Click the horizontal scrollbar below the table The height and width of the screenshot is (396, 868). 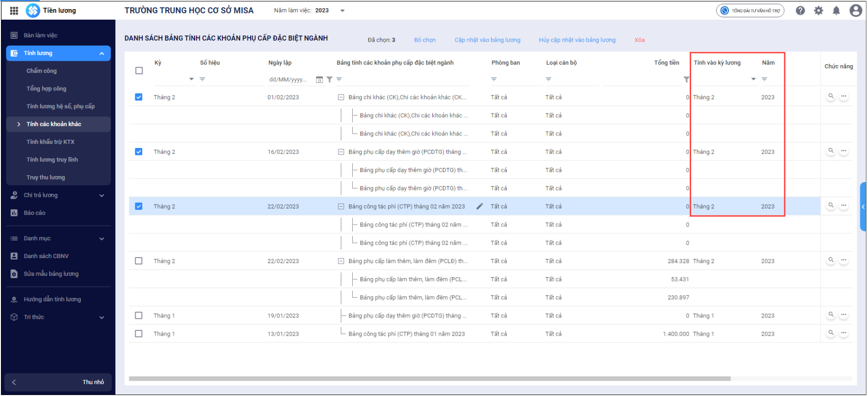click(429, 379)
